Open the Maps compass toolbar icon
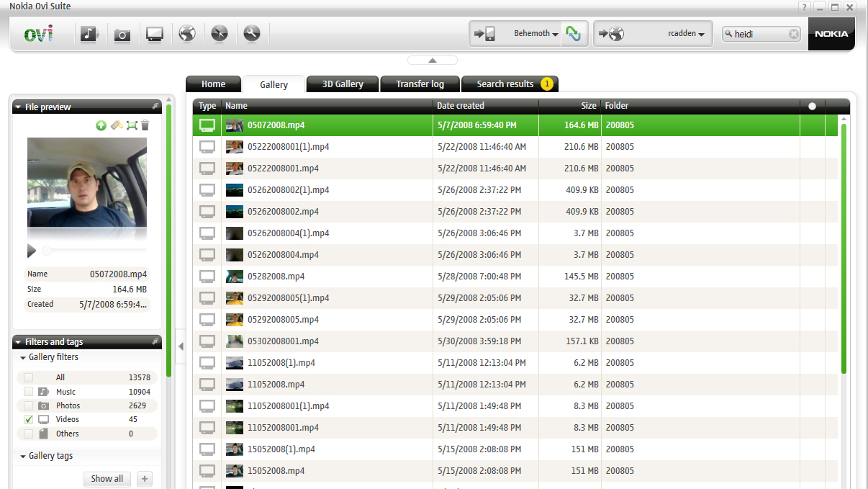 (x=220, y=34)
